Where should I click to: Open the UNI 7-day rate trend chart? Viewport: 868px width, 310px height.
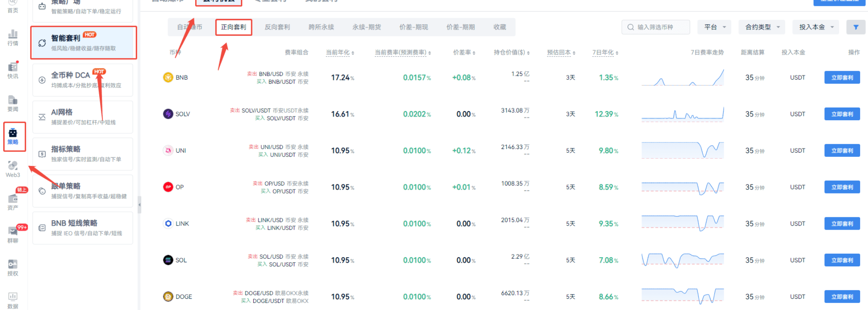point(683,151)
